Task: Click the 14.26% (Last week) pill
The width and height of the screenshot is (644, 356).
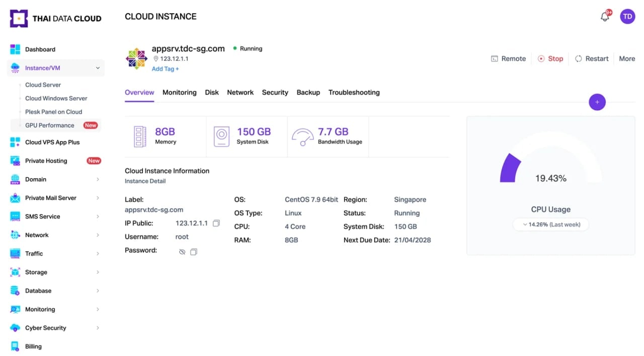Action: pos(551,225)
